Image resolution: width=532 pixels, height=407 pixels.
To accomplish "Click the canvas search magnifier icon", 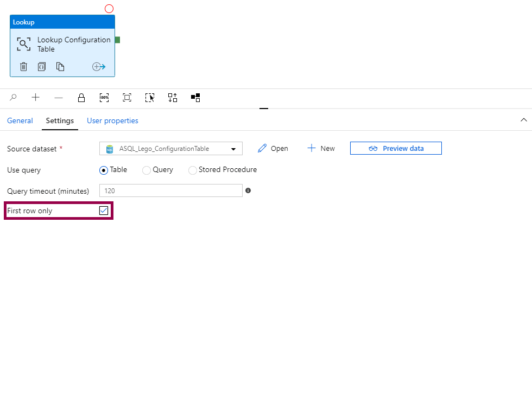I will [x=14, y=98].
